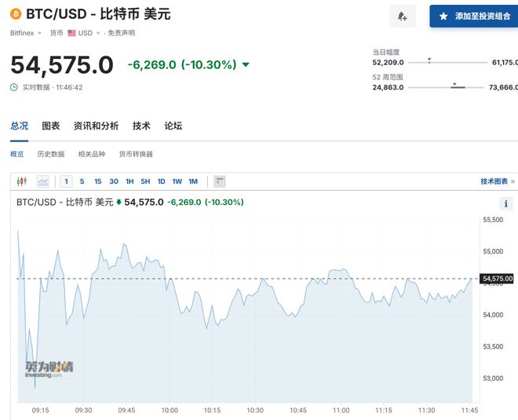Screen dimensions: 518x420
Task: Click the 52 周范围 range slider
Action: pos(447,87)
